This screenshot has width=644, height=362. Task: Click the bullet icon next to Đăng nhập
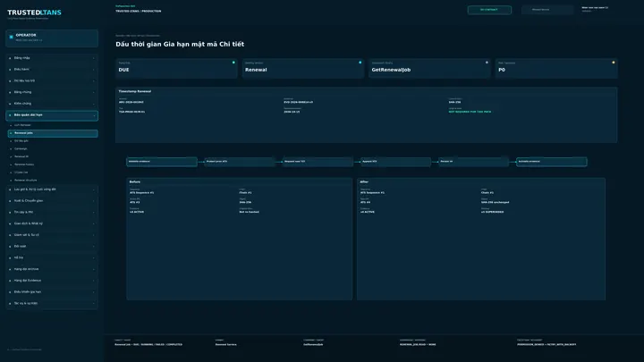(x=10, y=58)
